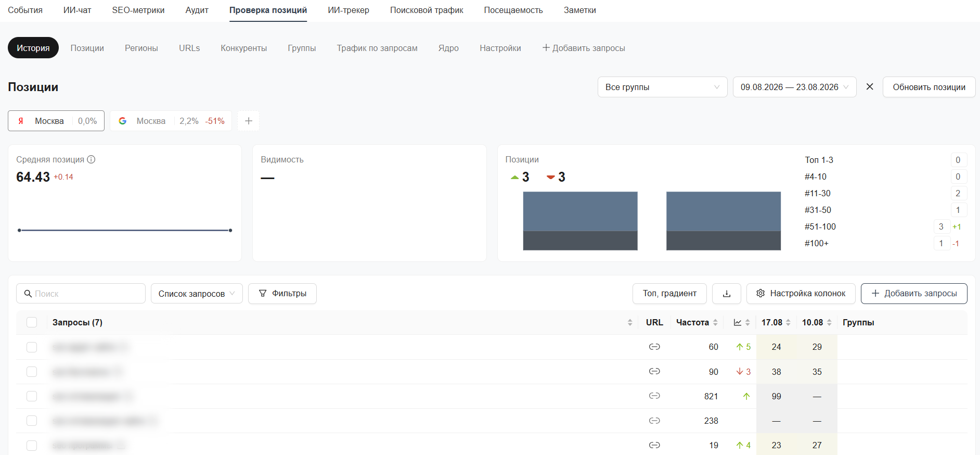980x455 pixels.
Task: Open the Заметки tab
Action: [579, 10]
